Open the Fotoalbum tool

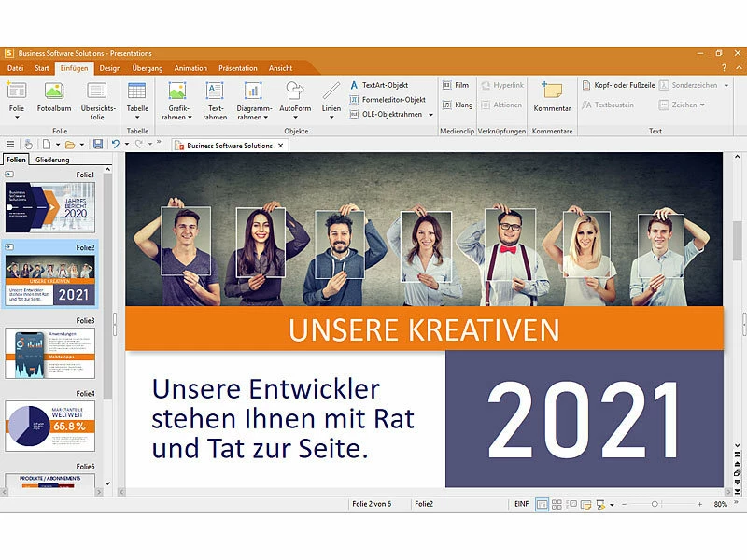tap(54, 96)
